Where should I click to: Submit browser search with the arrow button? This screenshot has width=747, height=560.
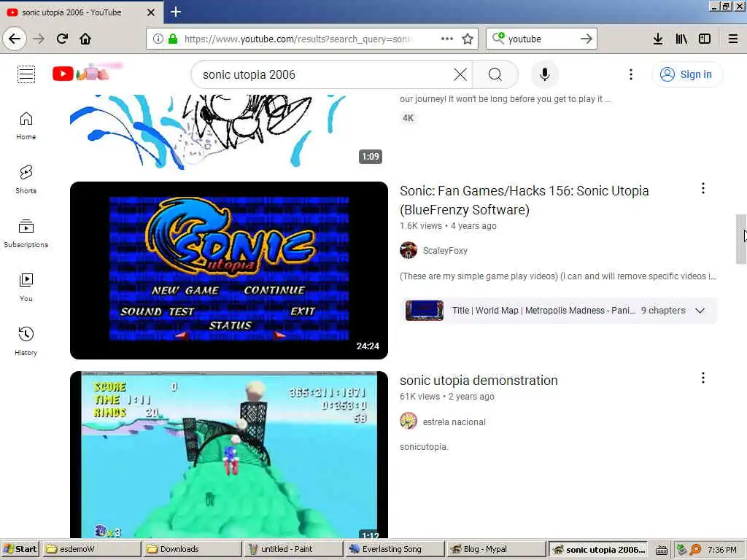587,39
